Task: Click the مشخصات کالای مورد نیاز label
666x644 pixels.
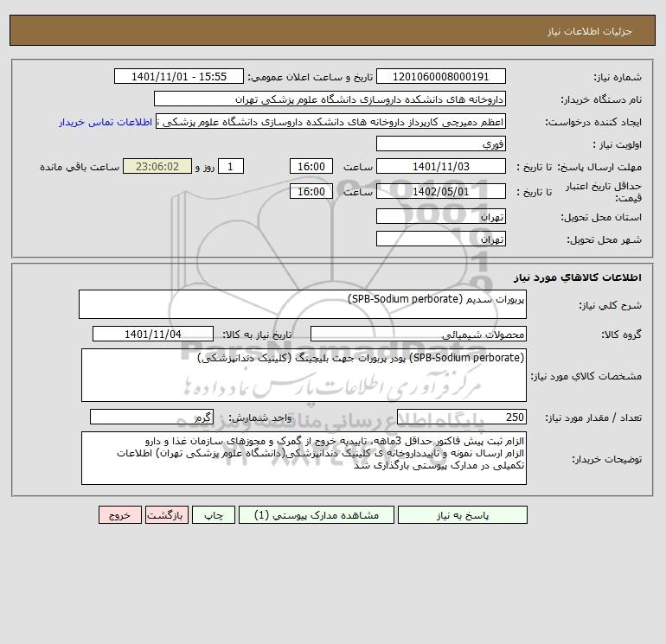Action: coord(586,376)
